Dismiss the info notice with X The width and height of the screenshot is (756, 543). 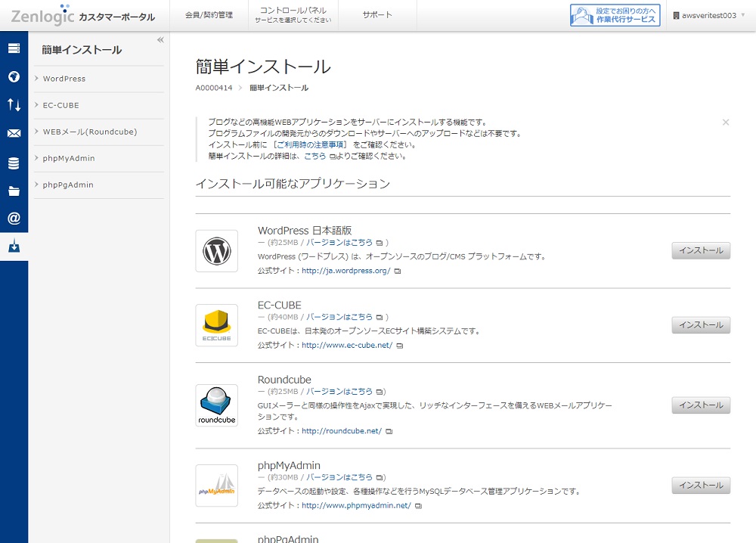point(726,122)
